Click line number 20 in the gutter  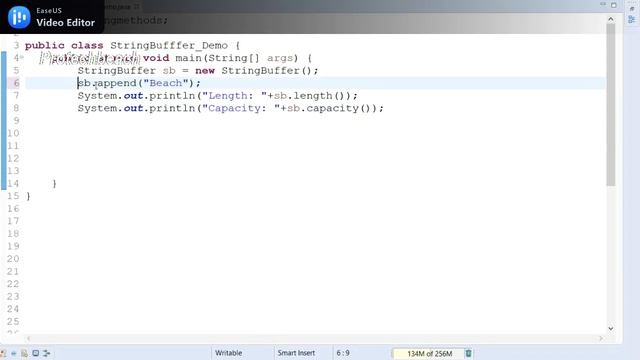[x=13, y=258]
